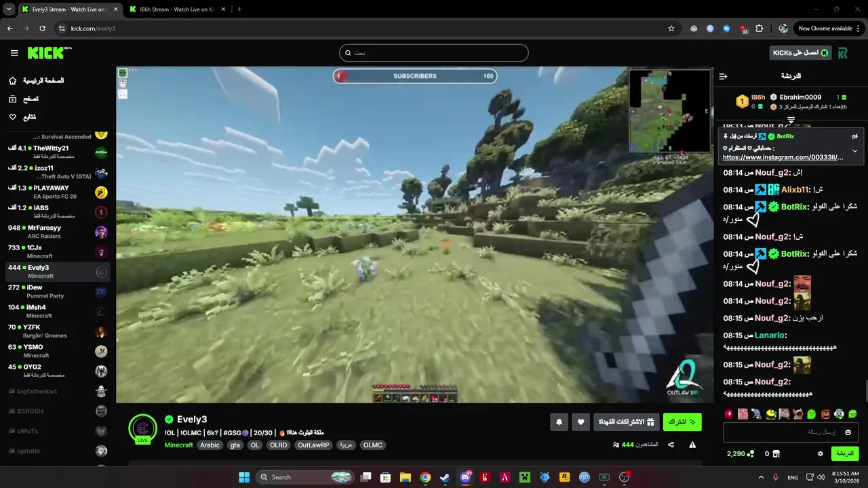Show hidden system tray icons chevron
Image resolution: width=868 pixels, height=488 pixels.
click(x=761, y=477)
